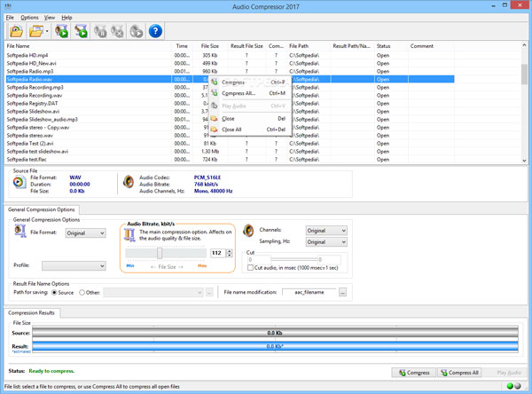Click the Result file size bar

(275, 346)
